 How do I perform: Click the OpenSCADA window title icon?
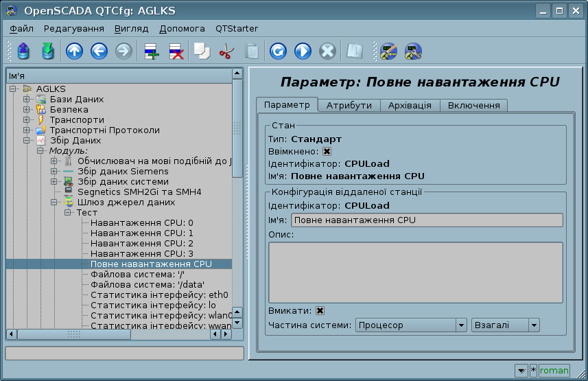(x=12, y=10)
